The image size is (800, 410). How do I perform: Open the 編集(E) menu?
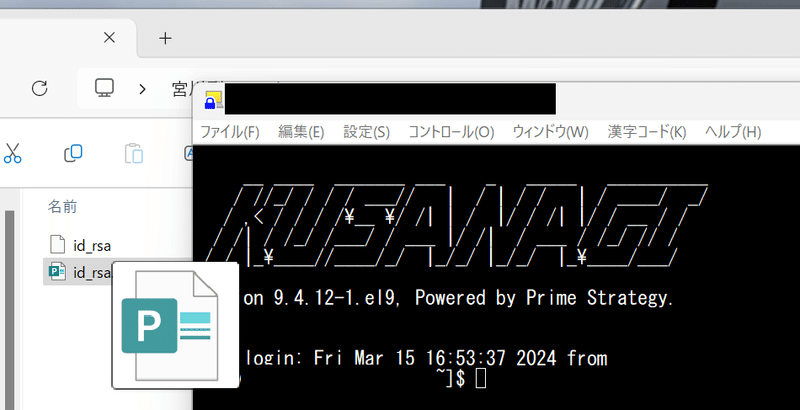(x=301, y=132)
